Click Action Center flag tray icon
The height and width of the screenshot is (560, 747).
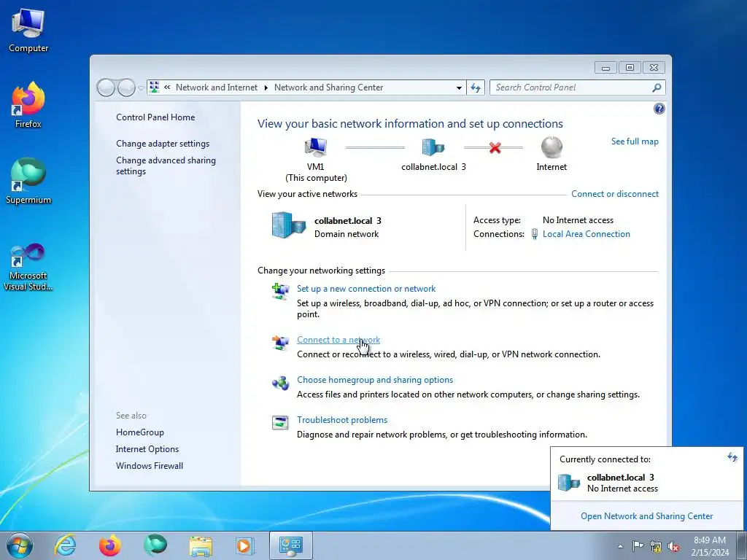[x=638, y=545]
